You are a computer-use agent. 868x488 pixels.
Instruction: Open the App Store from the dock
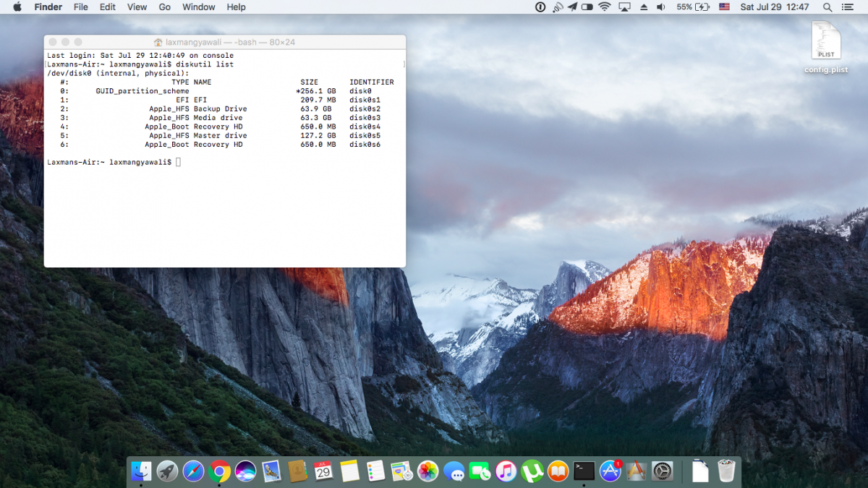click(x=610, y=471)
